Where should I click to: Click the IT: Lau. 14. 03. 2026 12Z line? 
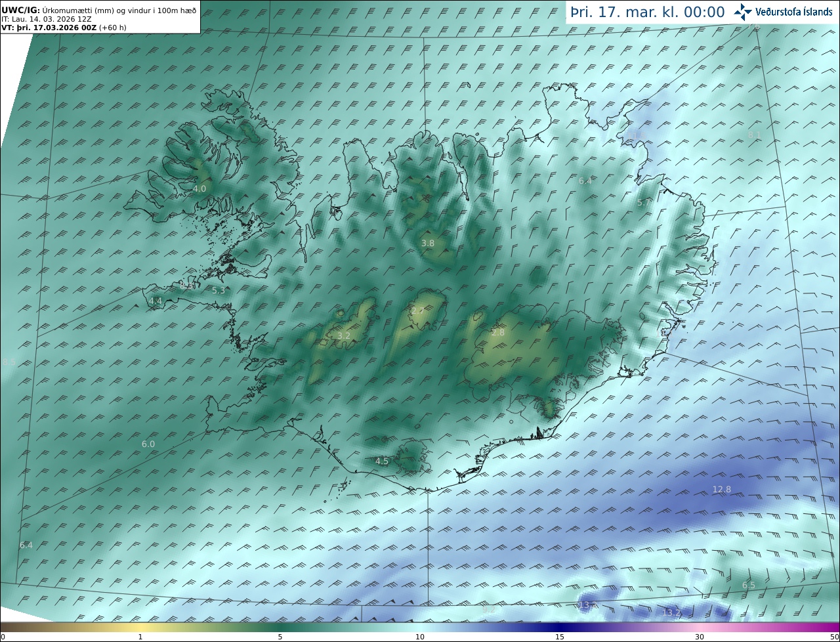[47, 19]
